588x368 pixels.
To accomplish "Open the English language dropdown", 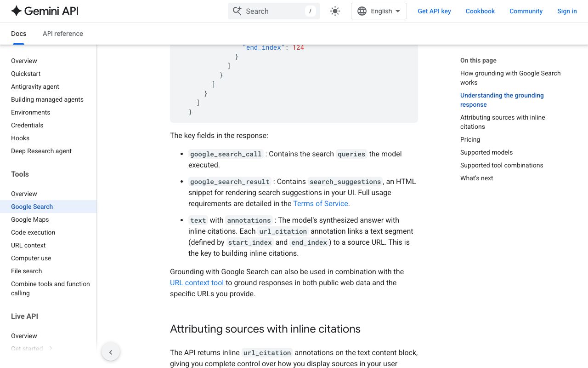I will coord(379,11).
